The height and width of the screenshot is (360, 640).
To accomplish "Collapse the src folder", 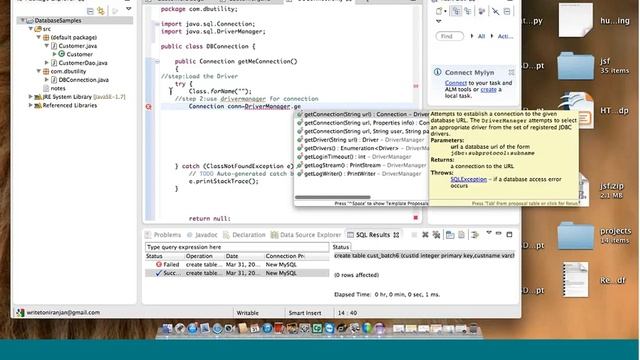I will [x=31, y=29].
